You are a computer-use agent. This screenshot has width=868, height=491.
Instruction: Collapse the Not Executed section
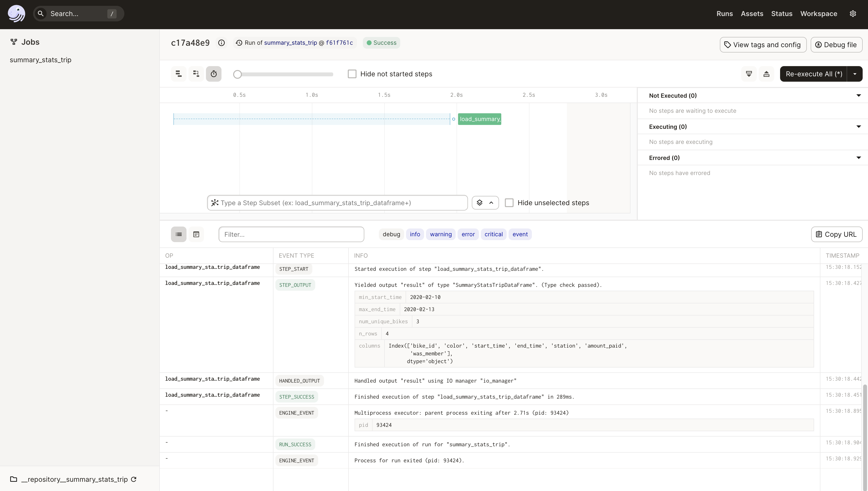[859, 96]
